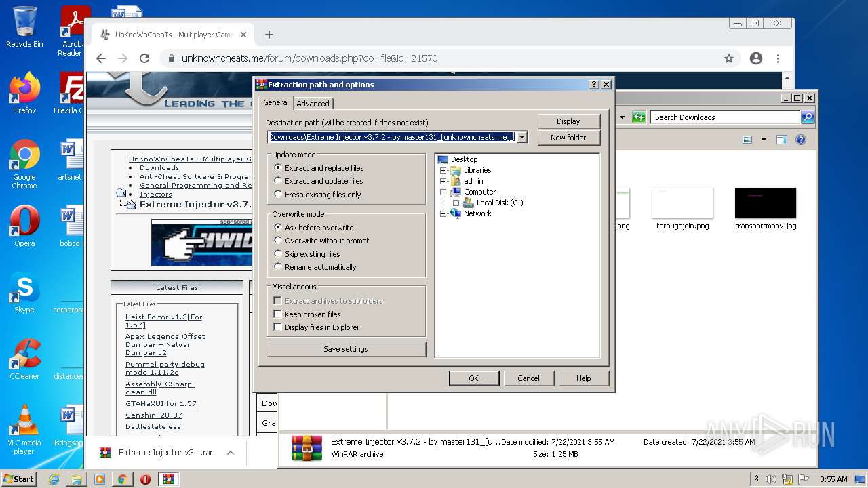The image size is (868, 488).
Task: Expand the admin tree node
Action: coord(443,181)
